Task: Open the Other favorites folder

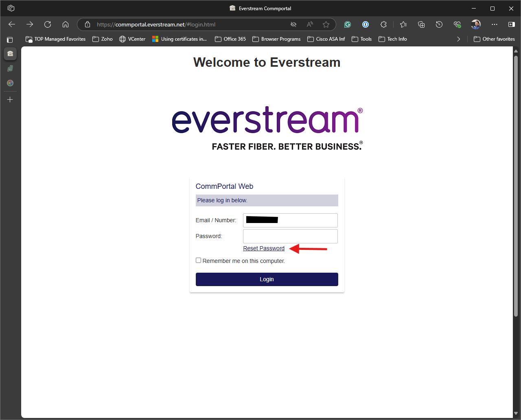Action: pyautogui.click(x=494, y=39)
